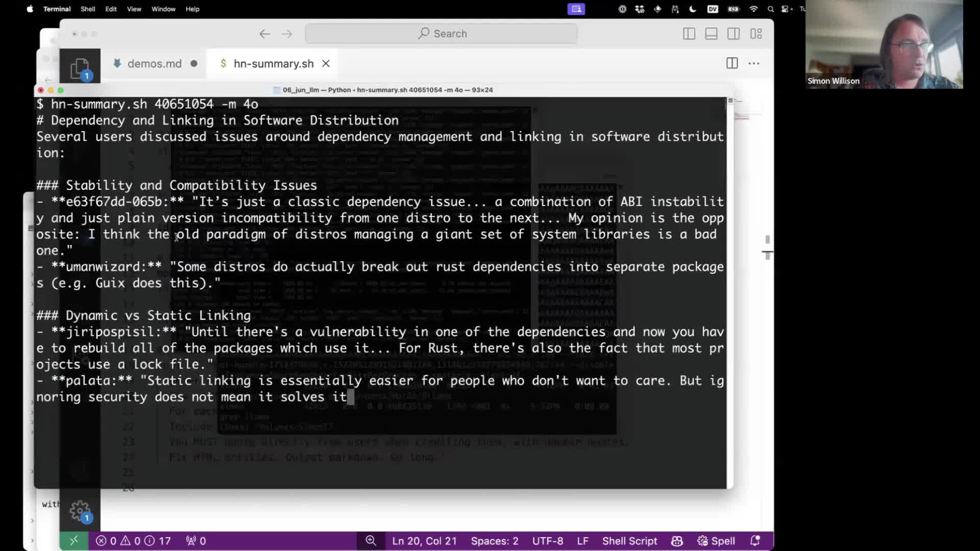980x551 pixels.
Task: Open the Edit menu
Action: coord(111,9)
